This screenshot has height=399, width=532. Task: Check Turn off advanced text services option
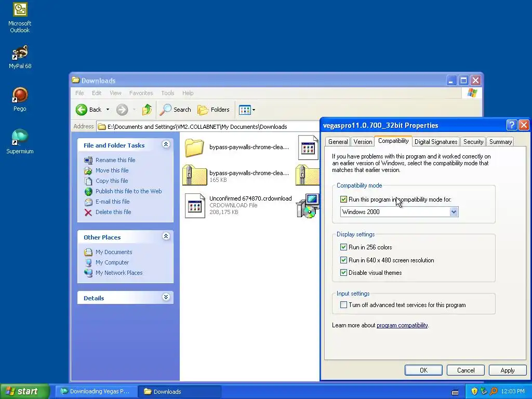point(344,304)
